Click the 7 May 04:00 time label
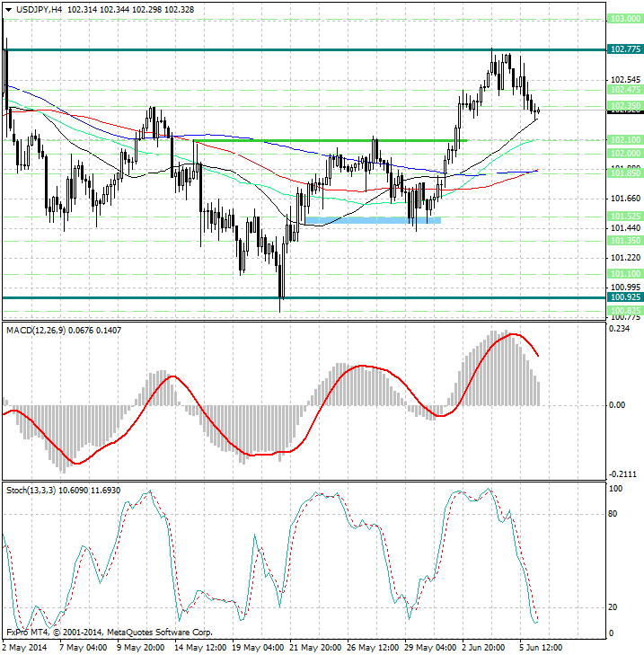Screen dimensions: 644x655 tap(84, 648)
